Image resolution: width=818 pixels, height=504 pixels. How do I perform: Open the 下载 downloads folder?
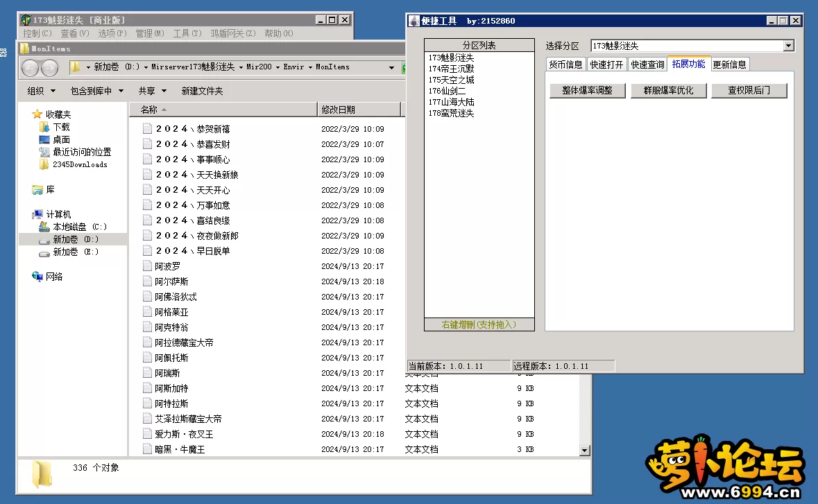tap(62, 127)
